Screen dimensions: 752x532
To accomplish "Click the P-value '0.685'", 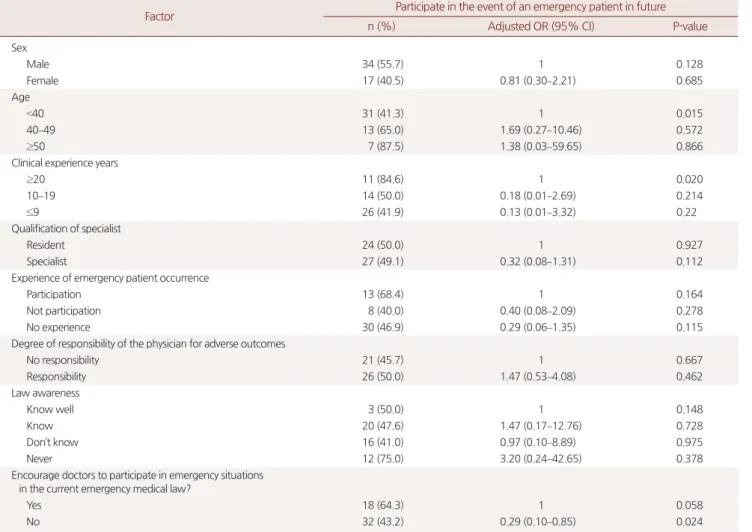I will pyautogui.click(x=689, y=81).
